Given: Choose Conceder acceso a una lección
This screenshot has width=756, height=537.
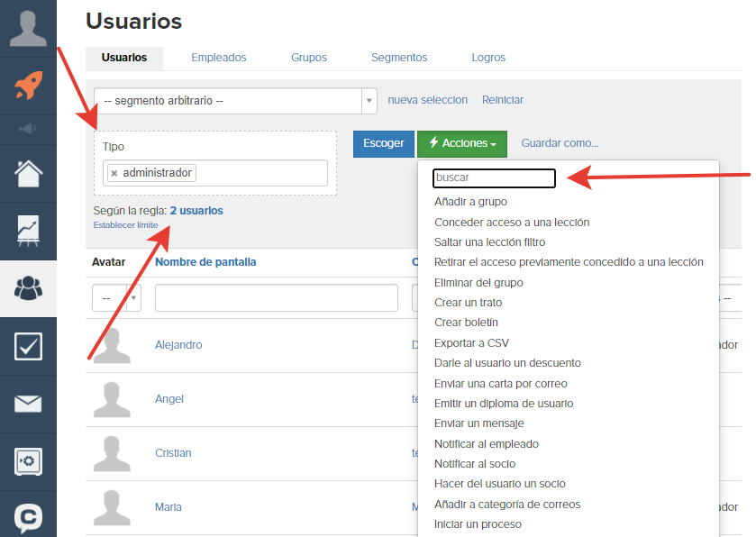Looking at the screenshot, I should coord(512,223).
